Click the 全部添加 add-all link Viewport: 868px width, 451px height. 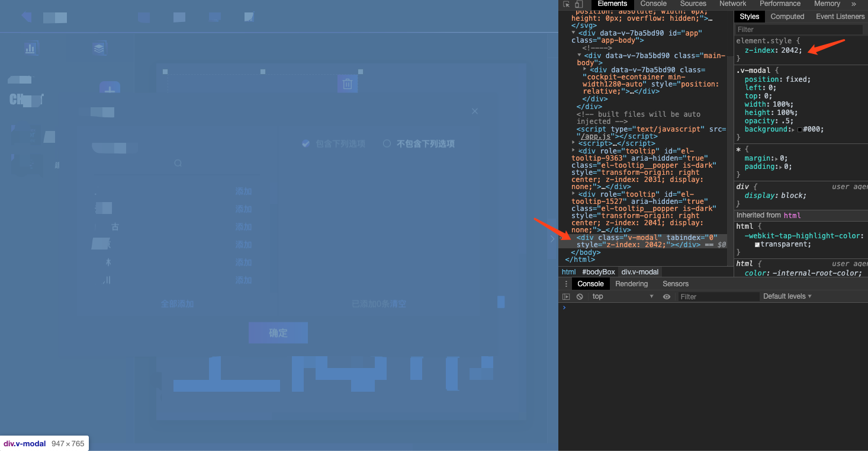click(177, 304)
